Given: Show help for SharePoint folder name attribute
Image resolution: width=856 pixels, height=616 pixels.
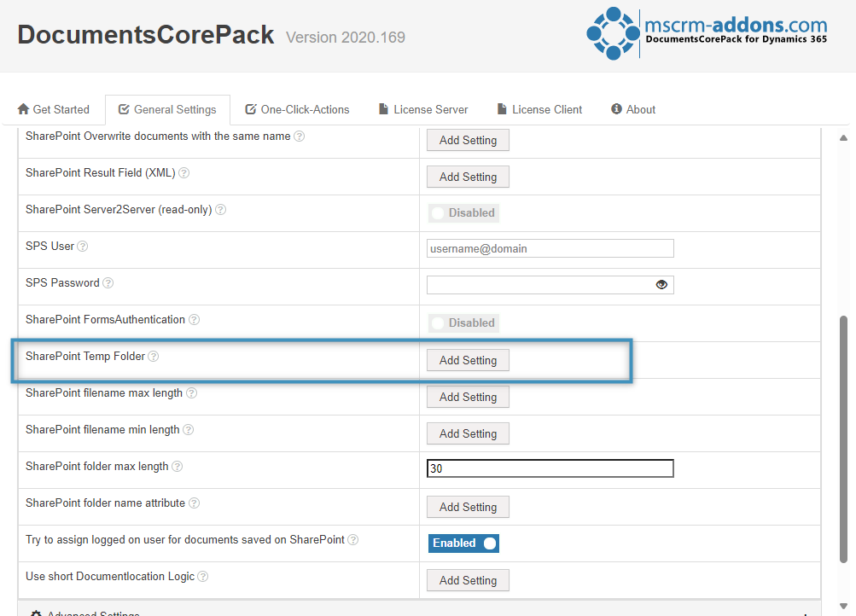Looking at the screenshot, I should click(194, 503).
